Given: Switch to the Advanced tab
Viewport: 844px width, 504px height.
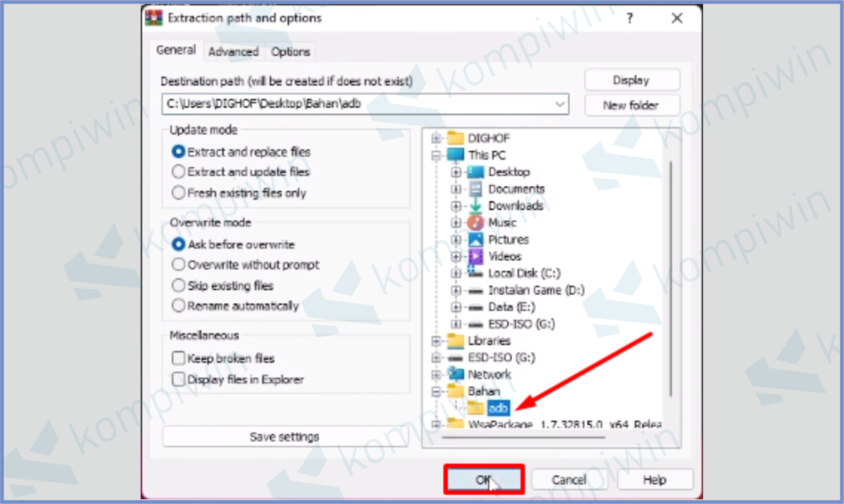Looking at the screenshot, I should [233, 52].
